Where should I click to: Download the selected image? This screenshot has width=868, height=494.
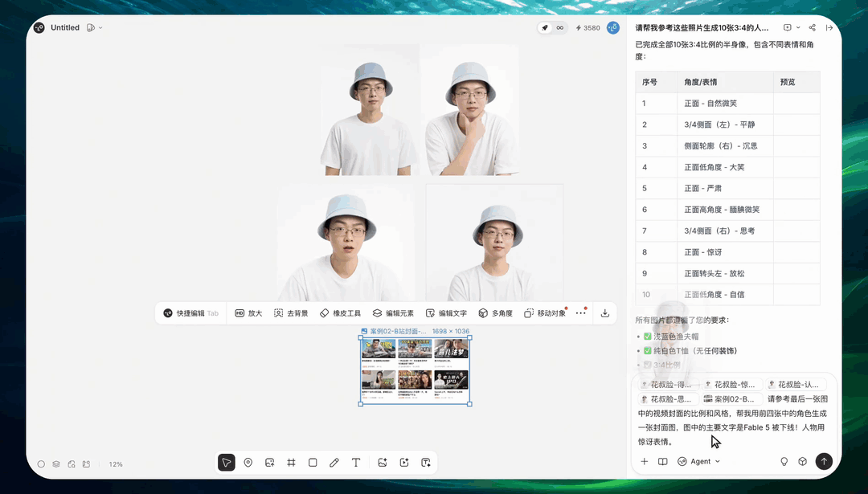tap(605, 313)
